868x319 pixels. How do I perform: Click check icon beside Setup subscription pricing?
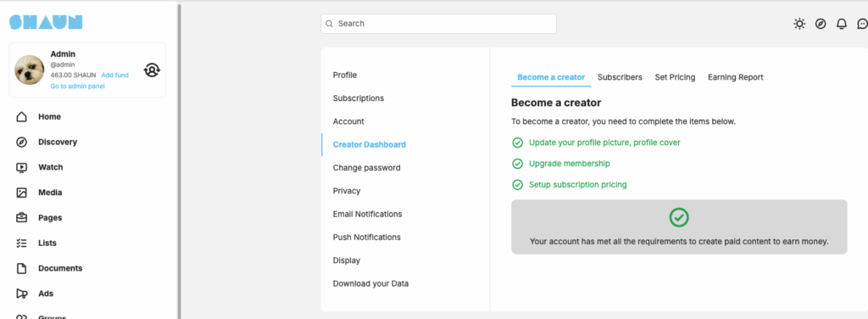(518, 185)
